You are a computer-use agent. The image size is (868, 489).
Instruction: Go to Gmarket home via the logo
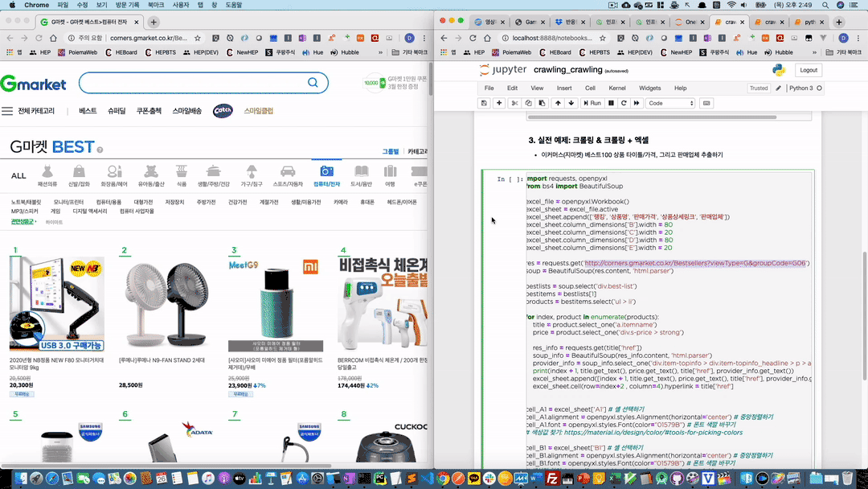tap(33, 84)
